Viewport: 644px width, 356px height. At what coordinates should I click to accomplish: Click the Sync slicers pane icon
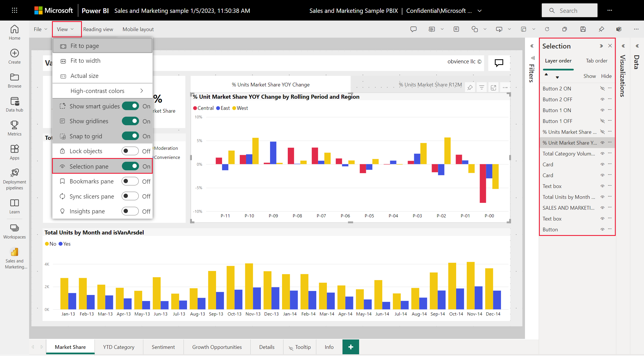coord(61,196)
